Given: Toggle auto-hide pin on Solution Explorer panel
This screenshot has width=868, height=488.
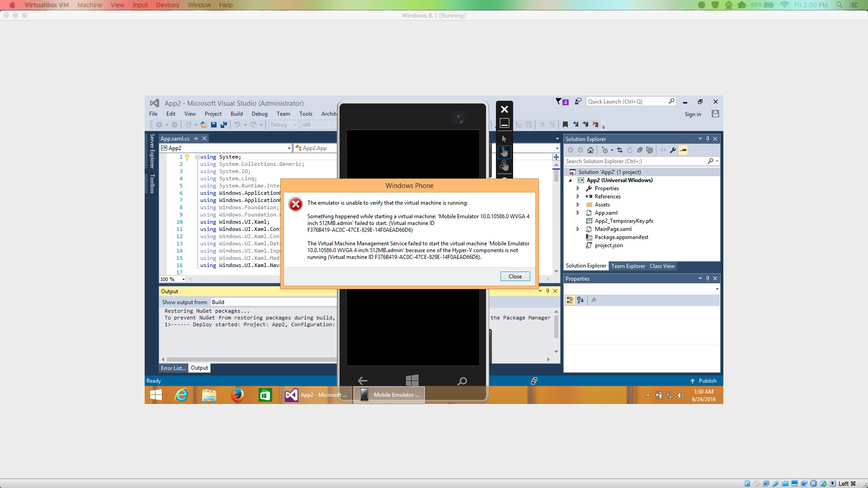Looking at the screenshot, I should click(708, 139).
